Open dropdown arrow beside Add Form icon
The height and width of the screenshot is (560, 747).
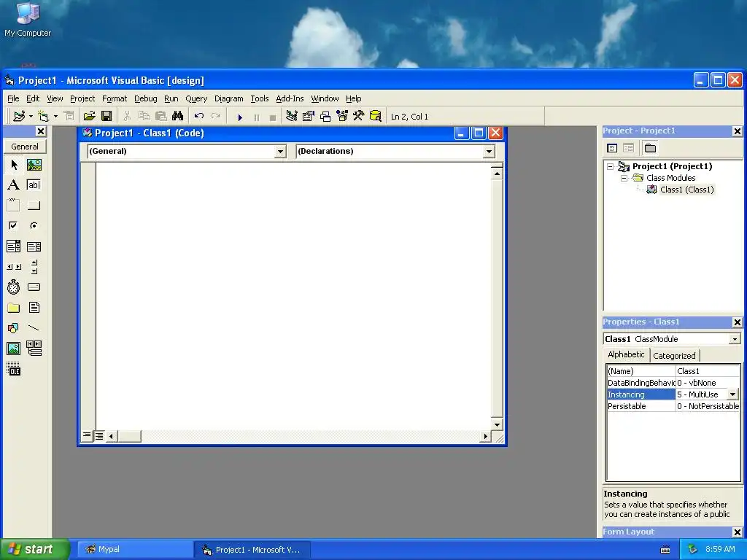point(55,116)
